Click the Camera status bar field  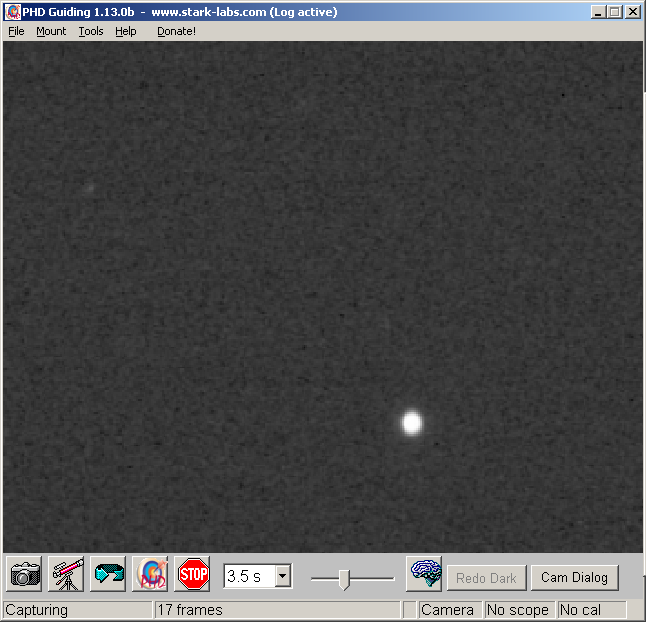tap(450, 610)
